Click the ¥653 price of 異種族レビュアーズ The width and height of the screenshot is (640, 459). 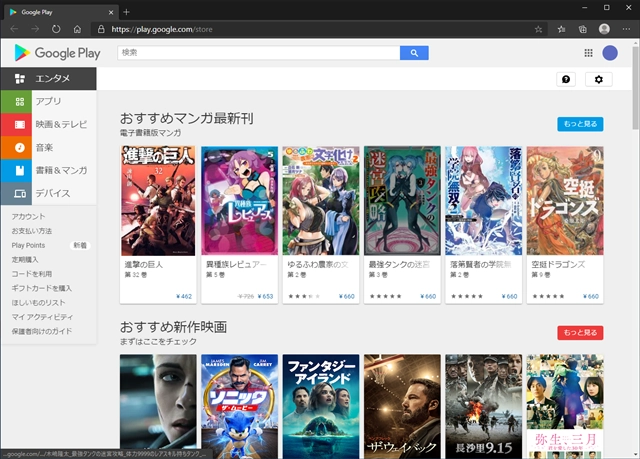[265, 296]
